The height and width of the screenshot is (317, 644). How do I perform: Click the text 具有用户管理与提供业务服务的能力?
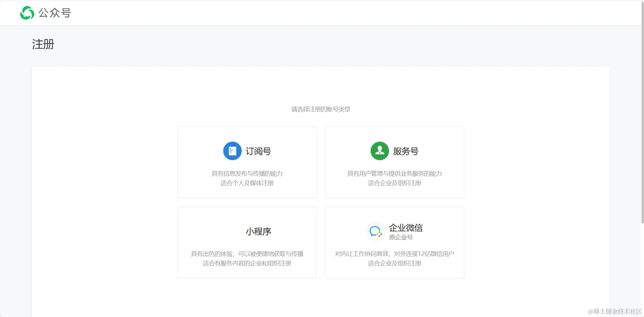tap(394, 173)
